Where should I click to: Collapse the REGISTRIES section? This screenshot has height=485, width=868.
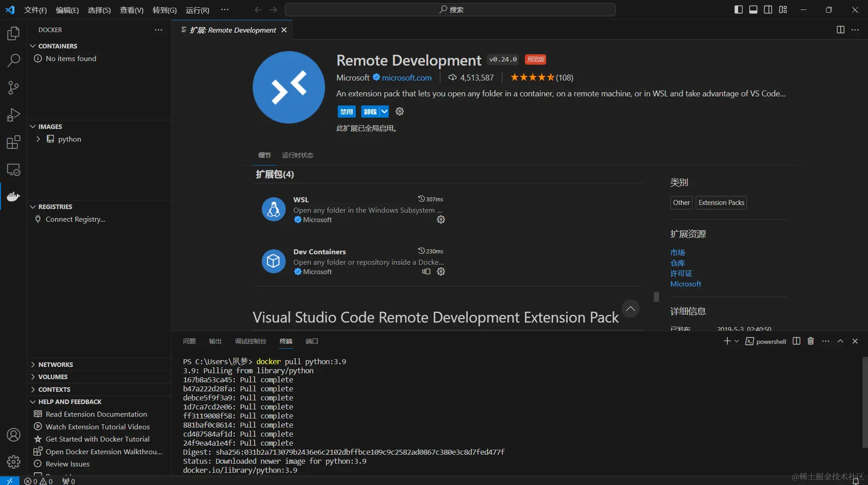click(33, 207)
